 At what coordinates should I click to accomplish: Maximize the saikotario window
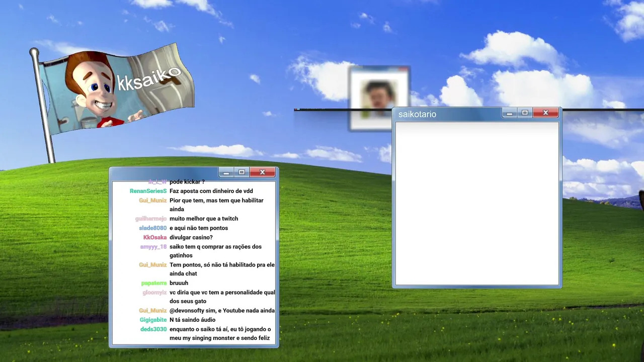tap(525, 113)
